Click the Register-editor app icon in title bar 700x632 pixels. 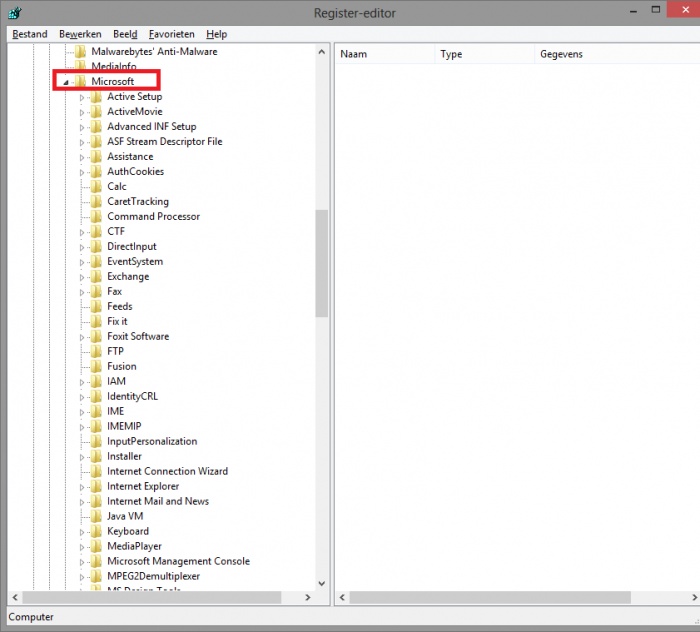tap(15, 12)
